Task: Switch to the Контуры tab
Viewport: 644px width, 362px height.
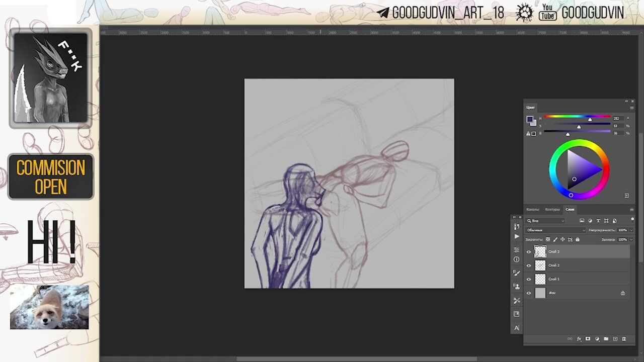Action: 552,209
